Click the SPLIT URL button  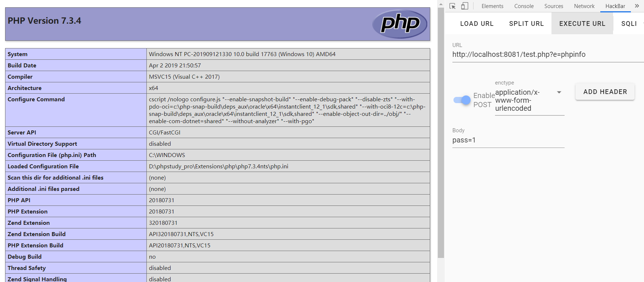[526, 24]
